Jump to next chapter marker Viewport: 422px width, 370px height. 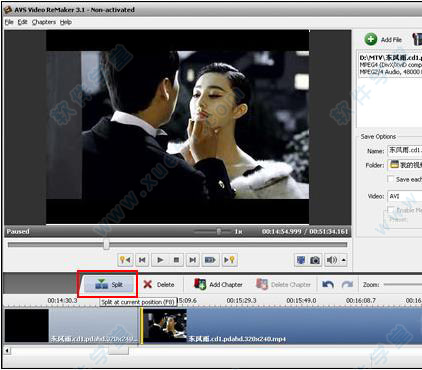click(x=229, y=260)
